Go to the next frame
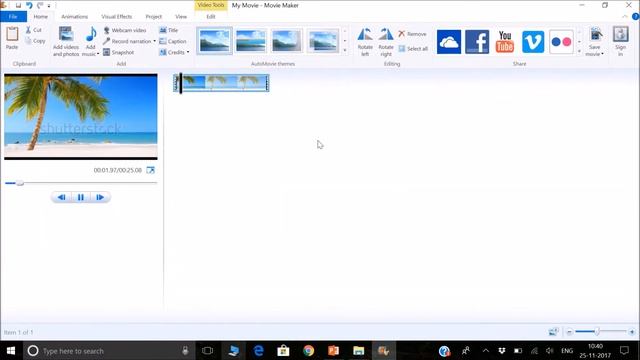The image size is (640, 360). coord(100,197)
